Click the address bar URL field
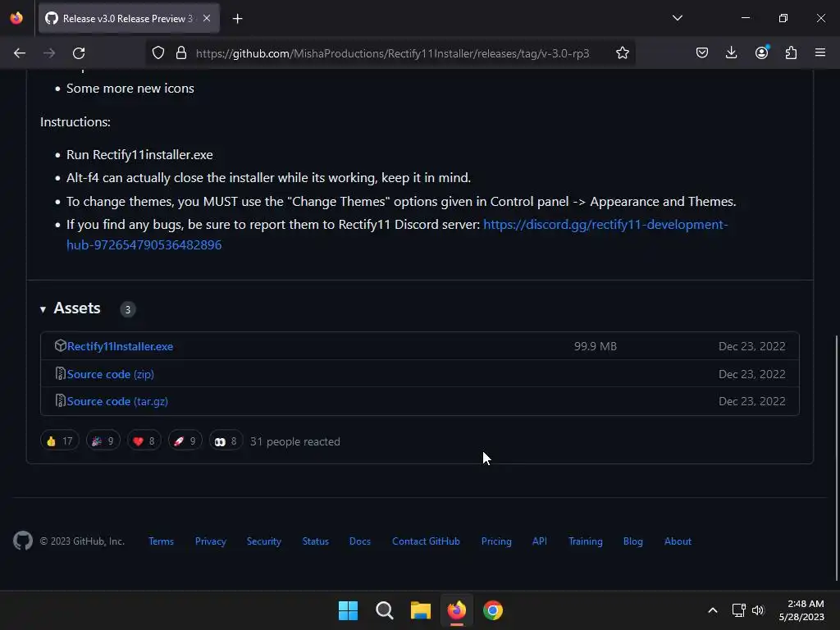The image size is (840, 630). [393, 53]
